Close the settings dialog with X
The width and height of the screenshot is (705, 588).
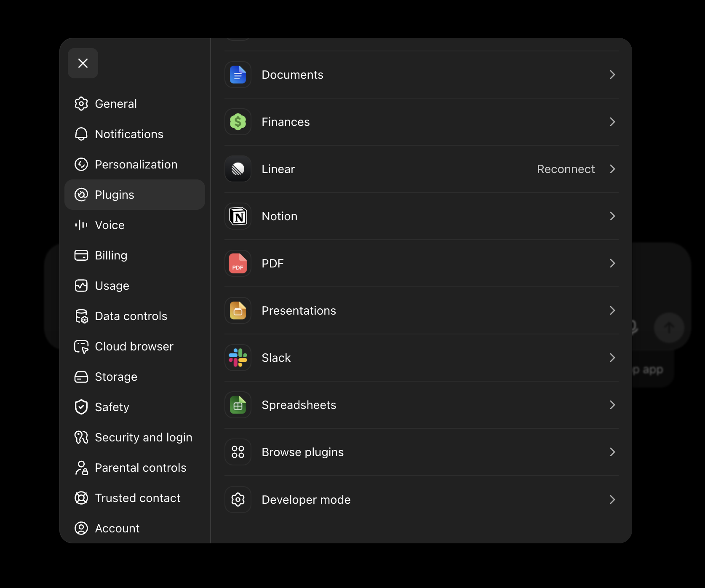[x=83, y=63]
